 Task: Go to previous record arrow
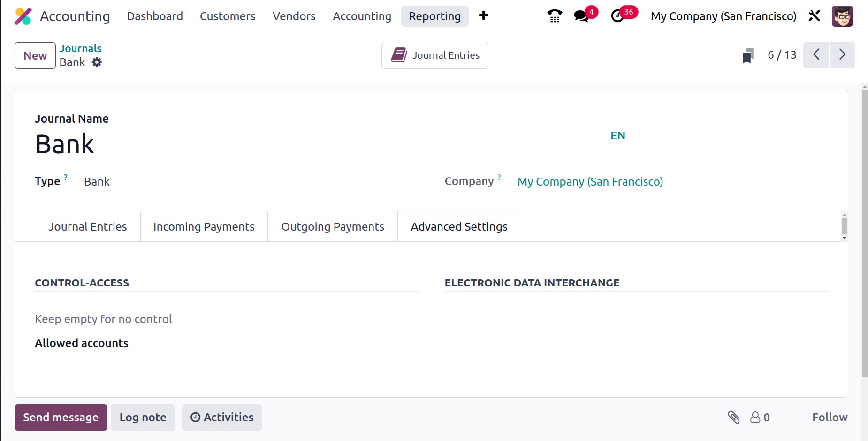(816, 55)
